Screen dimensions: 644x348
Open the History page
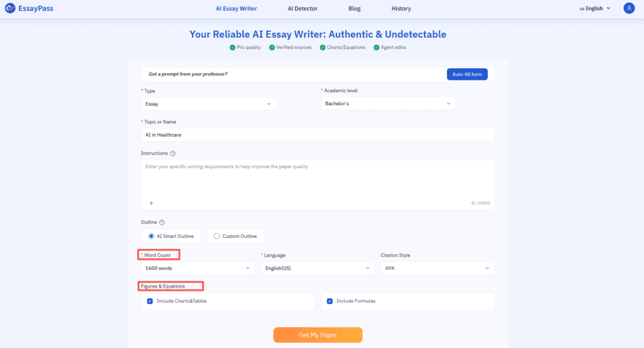[x=401, y=8]
